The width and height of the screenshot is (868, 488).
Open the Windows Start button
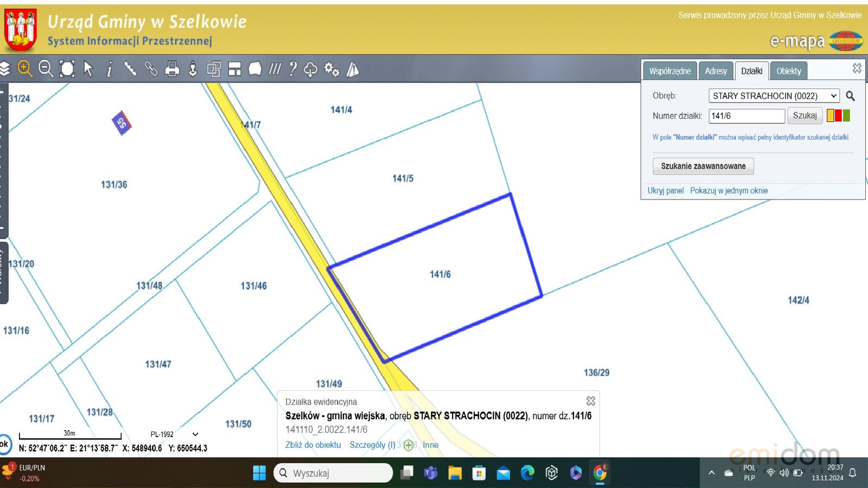click(x=259, y=473)
